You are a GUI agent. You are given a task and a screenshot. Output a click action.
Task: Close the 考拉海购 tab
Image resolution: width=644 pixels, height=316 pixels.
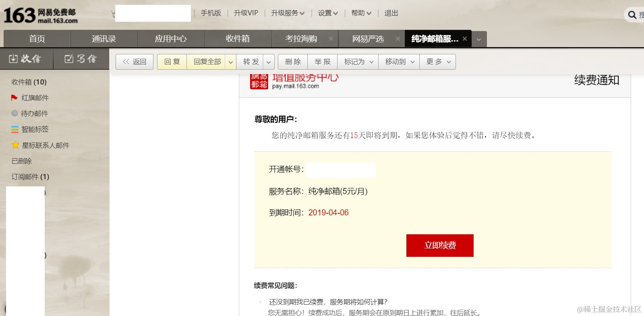pos(331,39)
